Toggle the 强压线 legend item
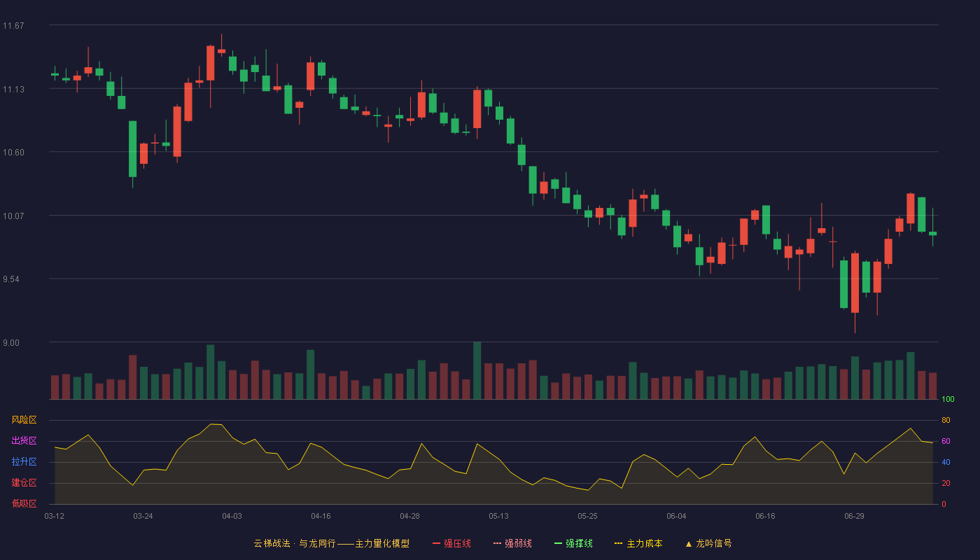Image resolution: width=980 pixels, height=560 pixels. pos(452,543)
